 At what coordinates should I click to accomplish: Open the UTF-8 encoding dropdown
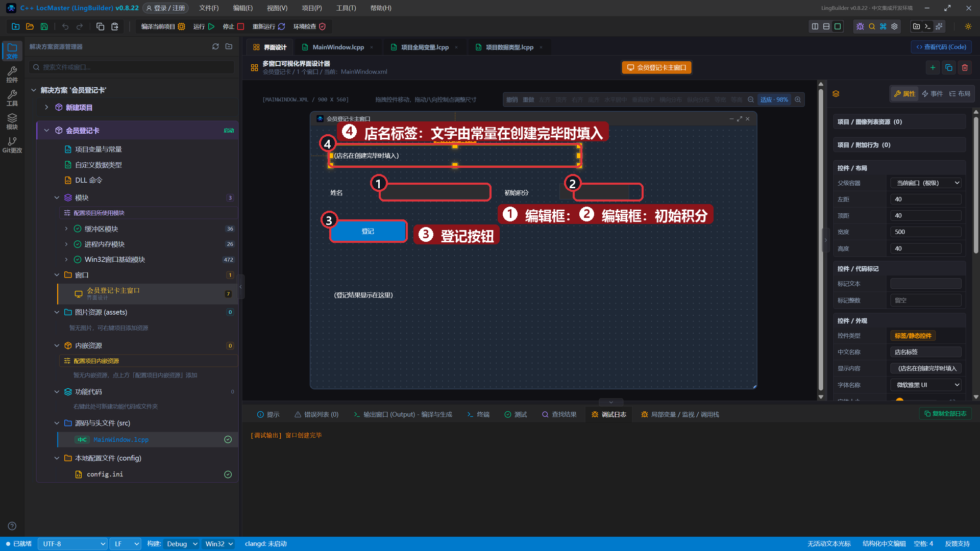pyautogui.click(x=72, y=544)
